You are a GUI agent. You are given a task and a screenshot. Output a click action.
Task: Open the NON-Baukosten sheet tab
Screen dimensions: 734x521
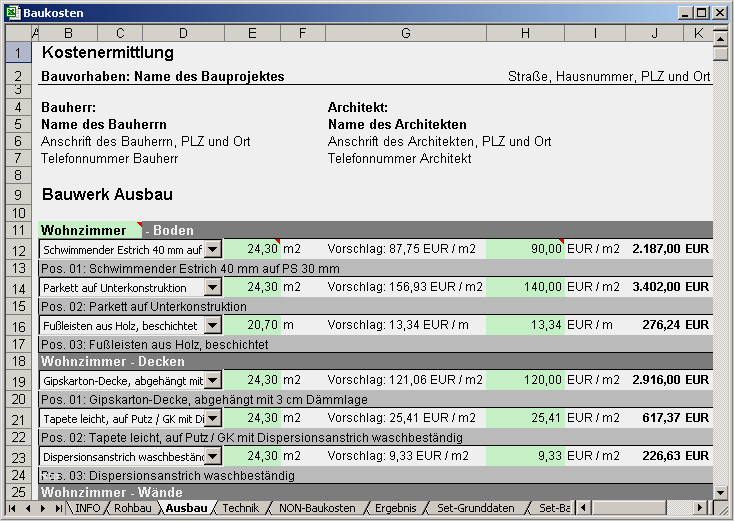click(317, 508)
